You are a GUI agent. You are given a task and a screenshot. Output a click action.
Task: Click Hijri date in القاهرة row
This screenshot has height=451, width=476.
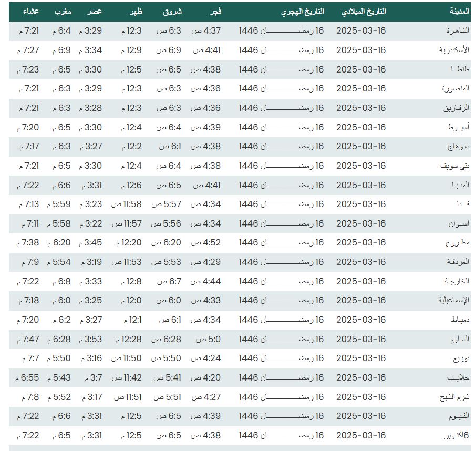pyautogui.click(x=281, y=30)
